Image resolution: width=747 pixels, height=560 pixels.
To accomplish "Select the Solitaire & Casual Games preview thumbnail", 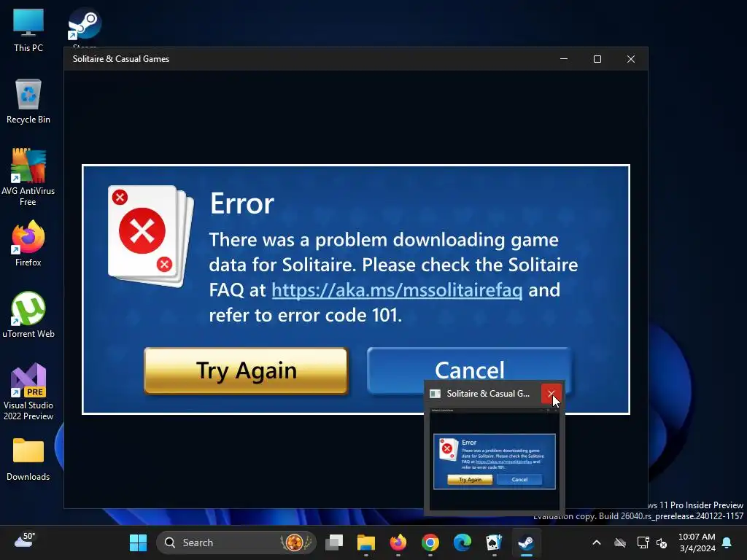I will point(494,459).
